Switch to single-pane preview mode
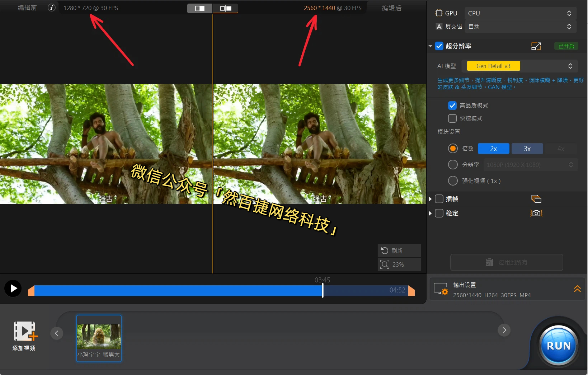 click(x=200, y=8)
